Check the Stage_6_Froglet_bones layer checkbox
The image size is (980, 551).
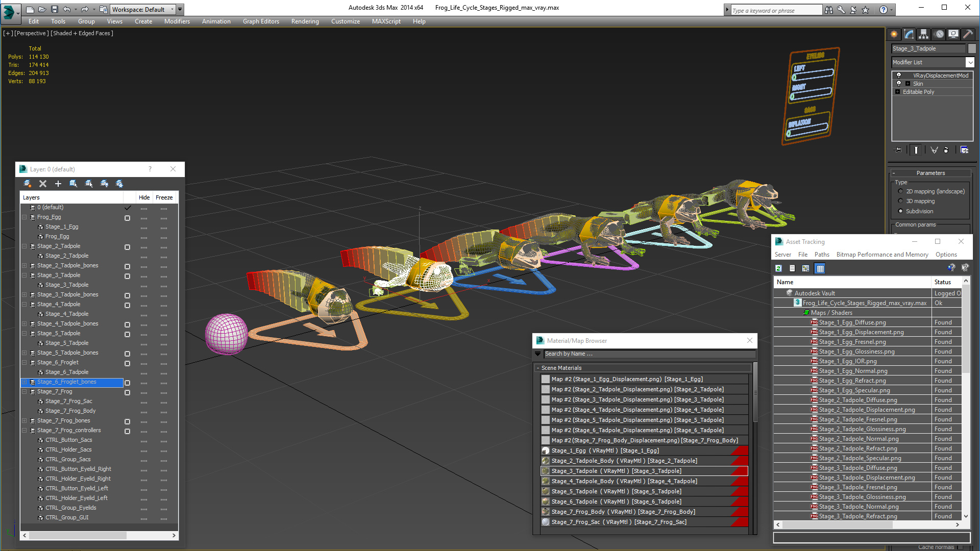point(128,383)
